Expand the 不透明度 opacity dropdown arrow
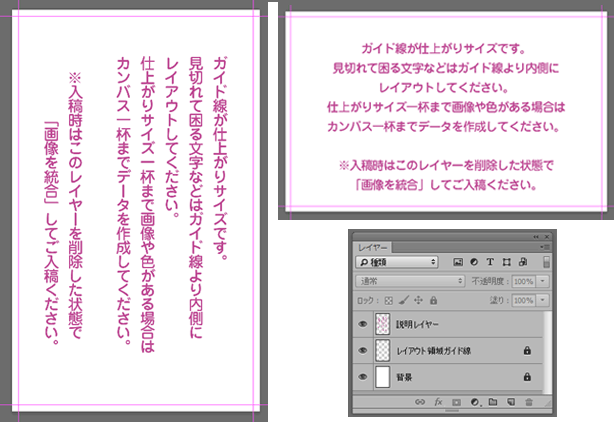Image resolution: width=614 pixels, height=426 pixels. tap(541, 282)
